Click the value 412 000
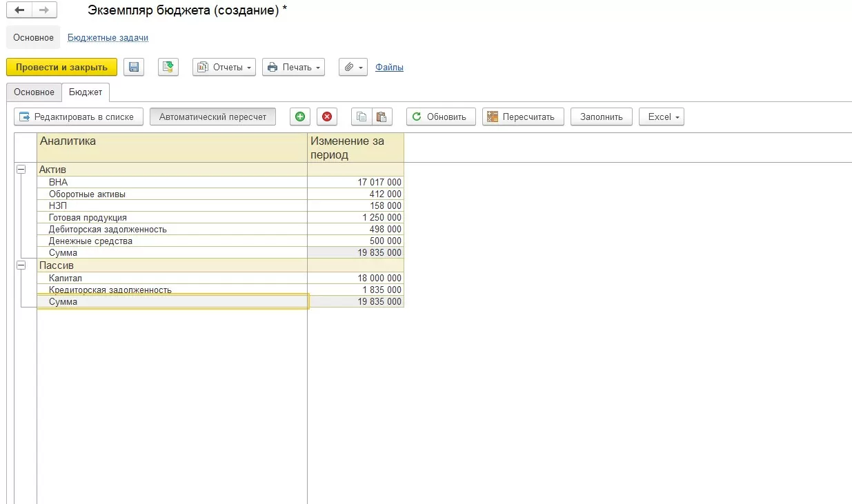 click(x=386, y=194)
